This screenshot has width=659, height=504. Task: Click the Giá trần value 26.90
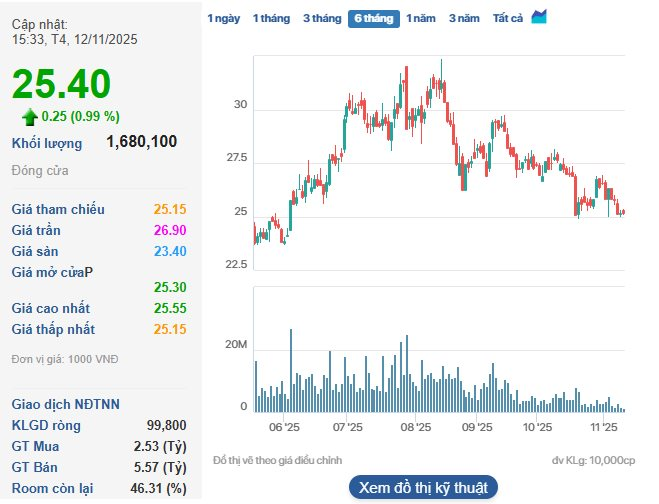[x=170, y=230]
